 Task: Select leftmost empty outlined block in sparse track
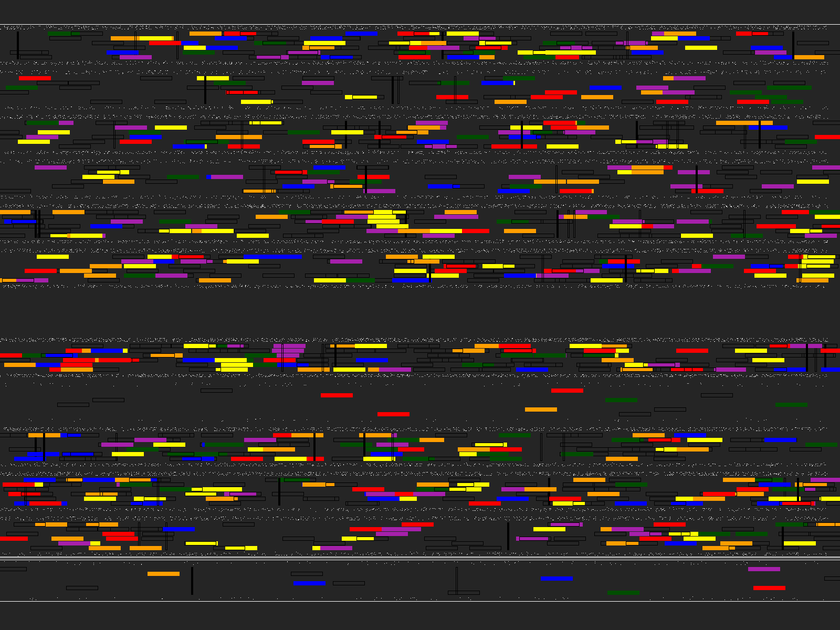(x=73, y=405)
